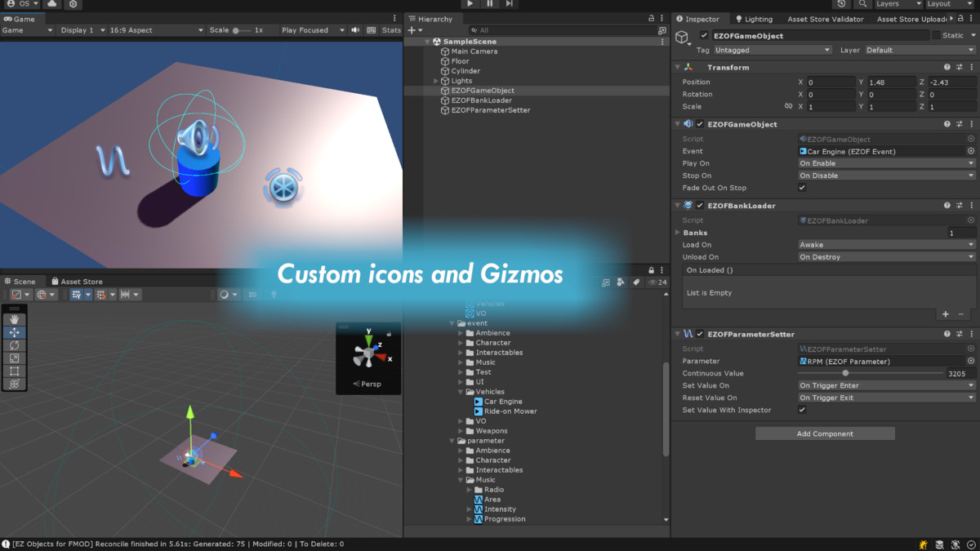980x551 pixels.
Task: Select the Move tool in Scene view
Action: pyautogui.click(x=15, y=333)
